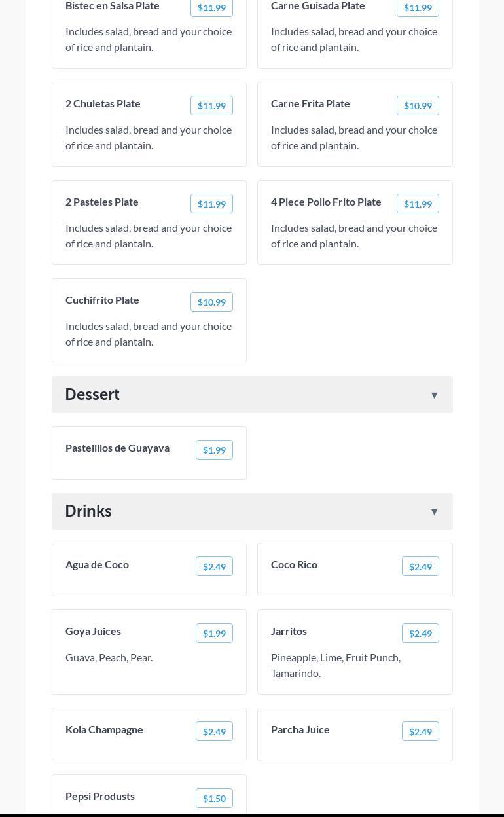Viewport: 504px width, 817px height.
Task: Pick the Kola Champagne price button
Action: coord(214,731)
